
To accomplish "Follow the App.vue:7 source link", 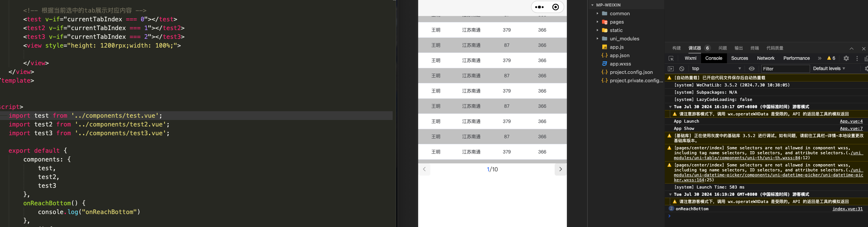I will pos(851,128).
